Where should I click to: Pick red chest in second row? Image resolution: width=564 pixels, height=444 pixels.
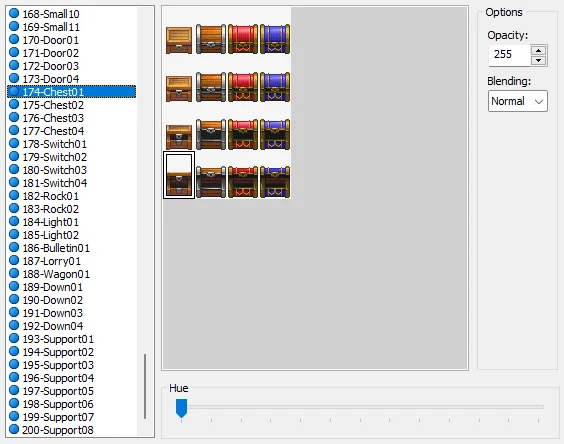click(x=243, y=87)
